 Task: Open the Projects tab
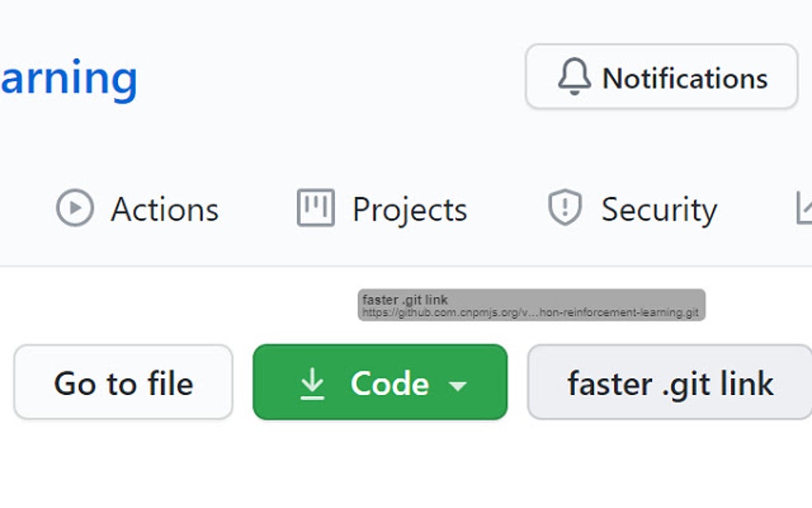tap(409, 209)
